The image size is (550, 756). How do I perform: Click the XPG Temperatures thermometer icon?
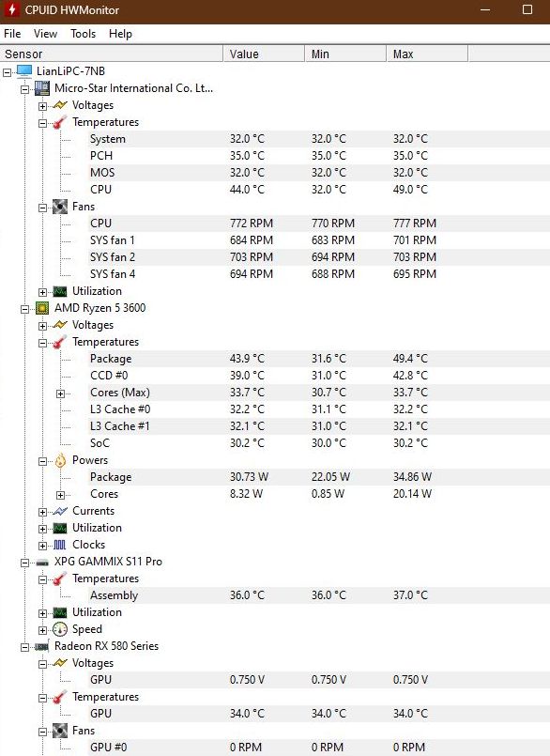click(x=60, y=579)
